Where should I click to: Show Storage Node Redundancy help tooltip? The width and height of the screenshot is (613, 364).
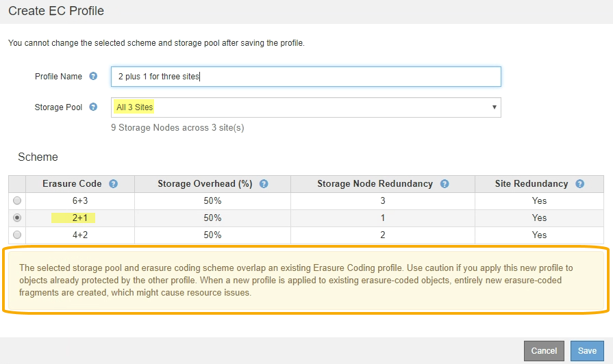[445, 184]
